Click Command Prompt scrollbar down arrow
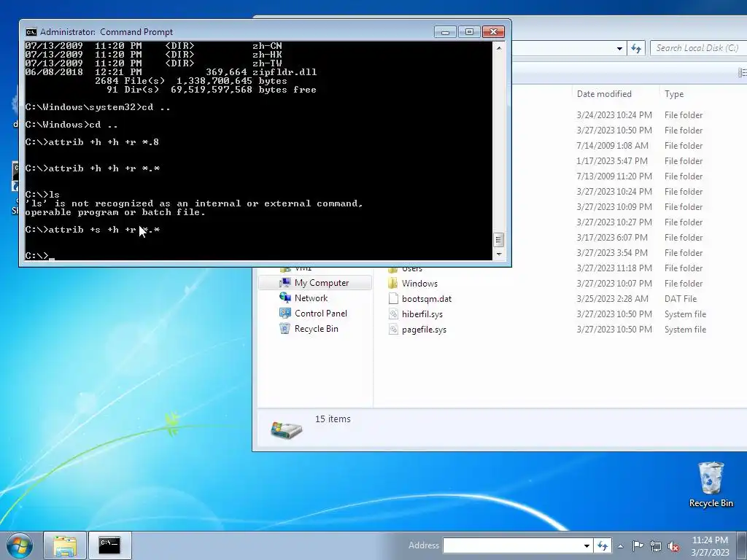This screenshot has height=560, width=747. click(x=499, y=254)
